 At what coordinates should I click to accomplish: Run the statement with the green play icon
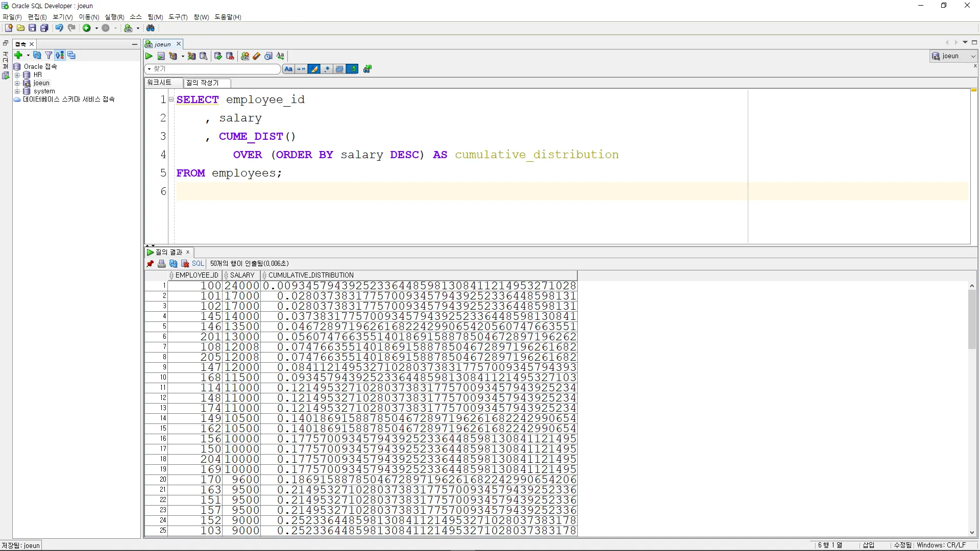[x=149, y=56]
